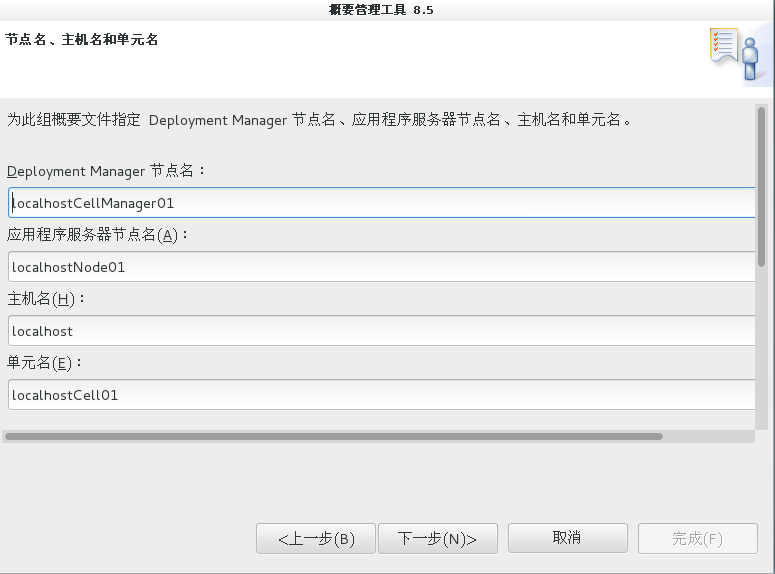Click the 概要管理工具 8.5 title bar
The width and height of the screenshot is (775, 574).
click(x=381, y=10)
